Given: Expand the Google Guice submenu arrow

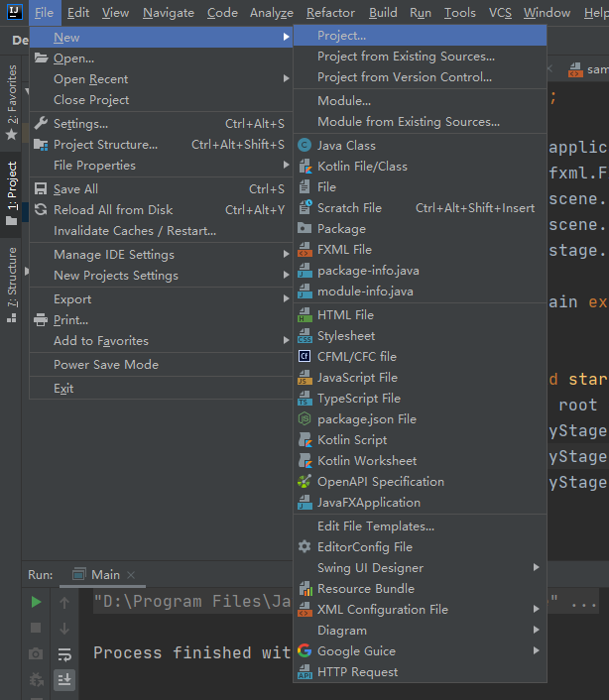Looking at the screenshot, I should coord(537,650).
